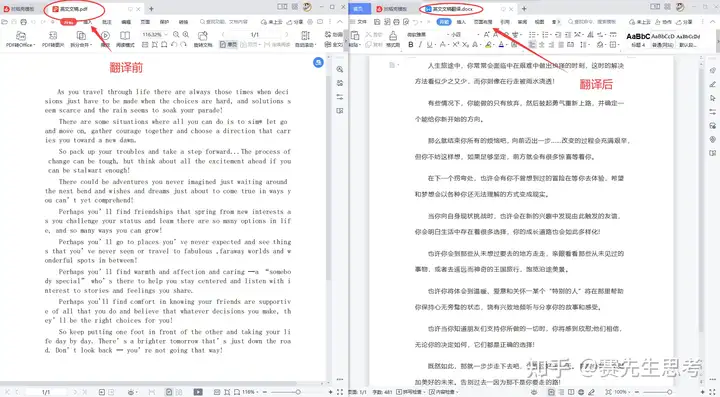Select 插入 tab in PDF window
The width and height of the screenshot is (720, 397).
[88, 22]
